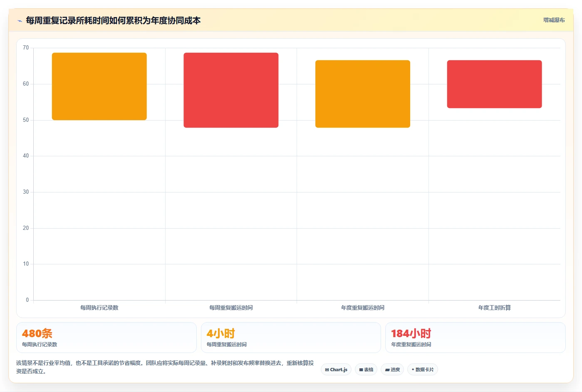Image resolution: width=582 pixels, height=392 pixels.
Task: Click the lightning icon beside the title
Action: click(20, 21)
